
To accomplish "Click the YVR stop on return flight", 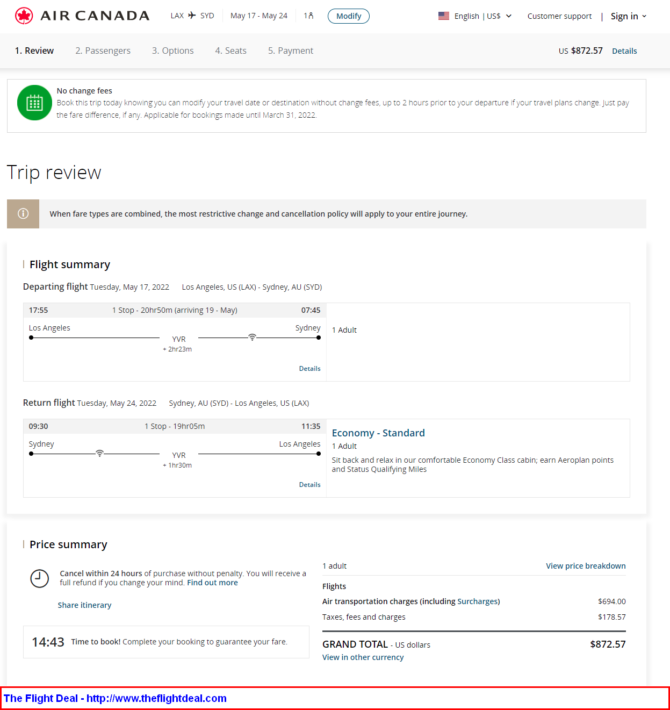I will coord(179,455).
